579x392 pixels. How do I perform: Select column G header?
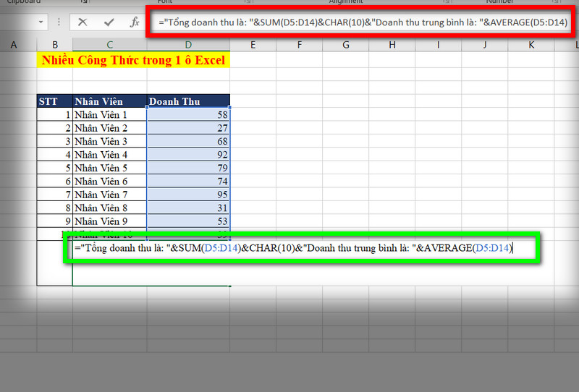click(346, 45)
